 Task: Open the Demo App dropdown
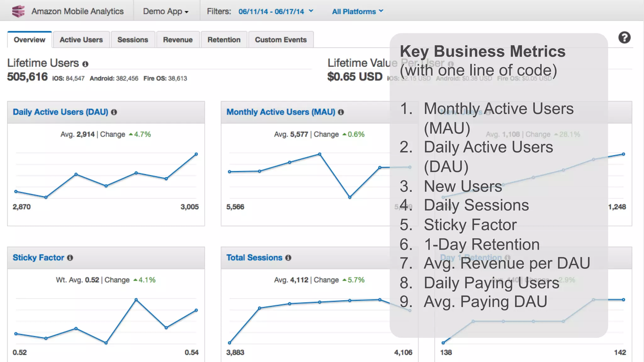(x=166, y=11)
